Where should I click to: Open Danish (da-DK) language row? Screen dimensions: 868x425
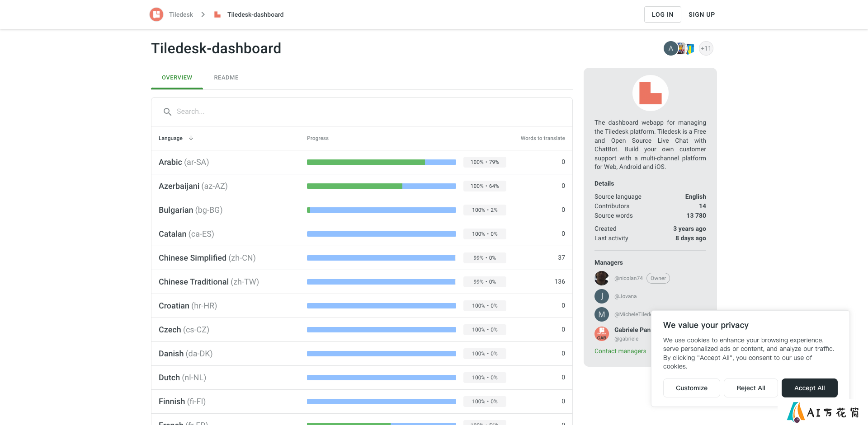(x=362, y=354)
